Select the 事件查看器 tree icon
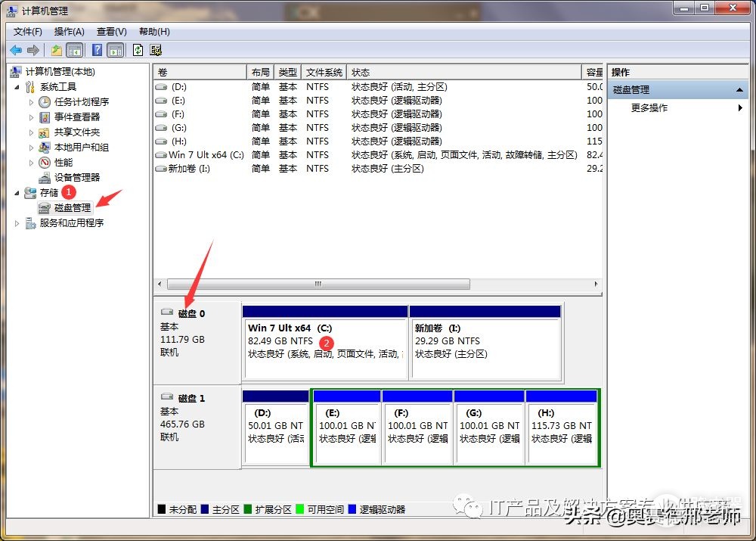The width and height of the screenshot is (756, 541). click(x=45, y=117)
